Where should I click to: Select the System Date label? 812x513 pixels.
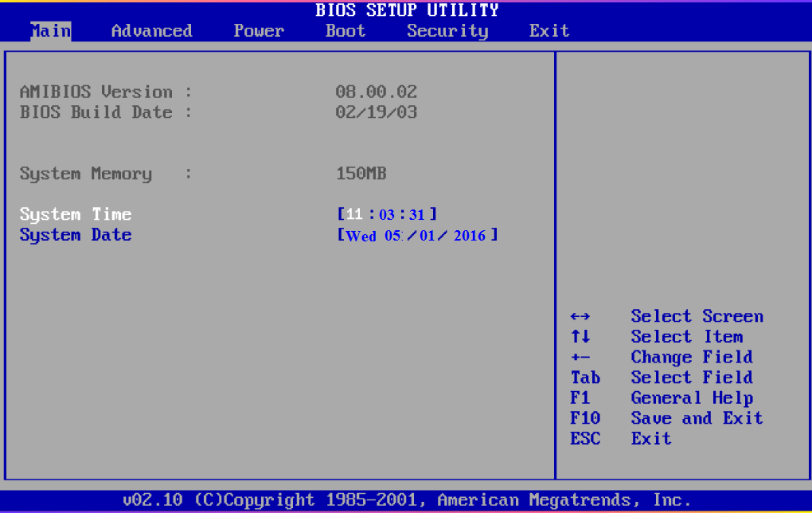pyautogui.click(x=76, y=235)
